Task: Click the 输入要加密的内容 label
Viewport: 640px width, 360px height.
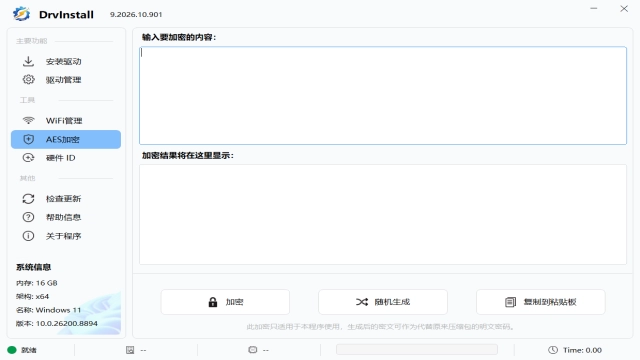Action: pyautogui.click(x=179, y=37)
